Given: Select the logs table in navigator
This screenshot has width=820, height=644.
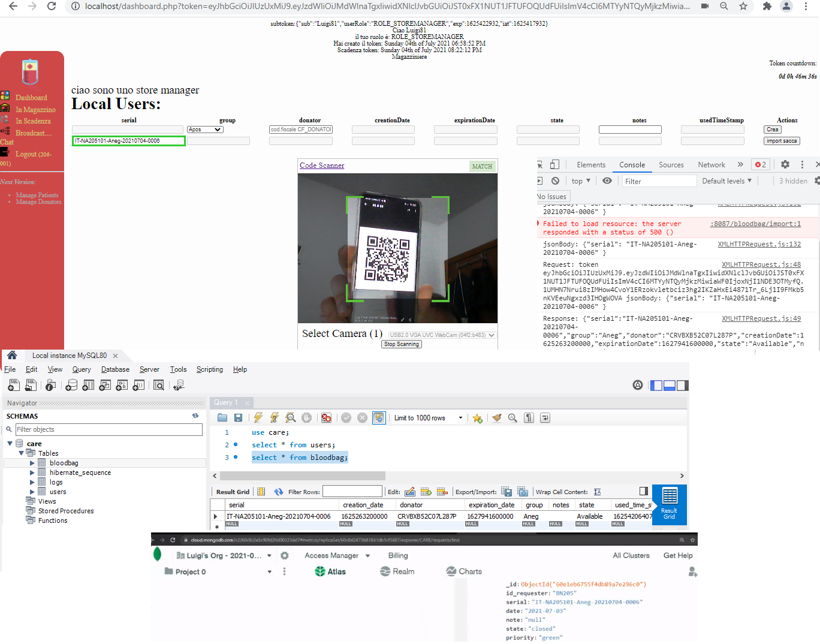Looking at the screenshot, I should click(x=56, y=482).
